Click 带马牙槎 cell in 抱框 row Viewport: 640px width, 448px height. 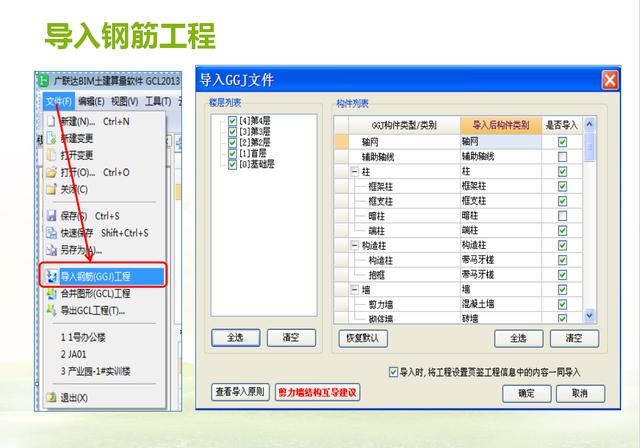pos(501,275)
